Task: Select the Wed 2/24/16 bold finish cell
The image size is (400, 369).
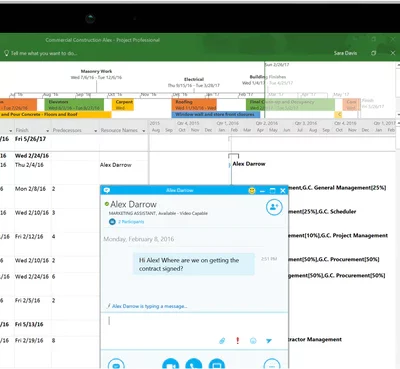Action: coord(32,156)
